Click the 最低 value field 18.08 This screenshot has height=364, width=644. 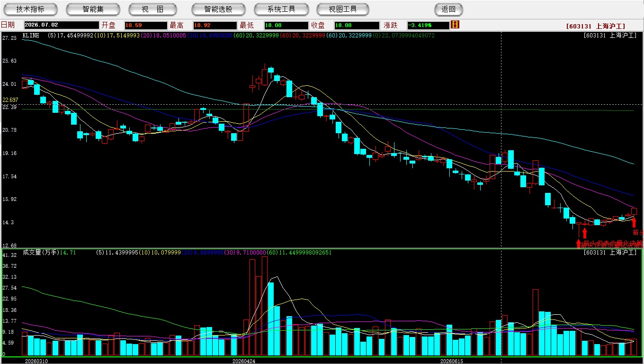click(x=286, y=25)
